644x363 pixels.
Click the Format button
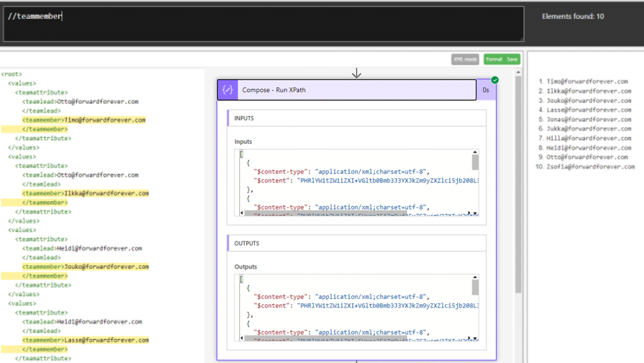(x=494, y=59)
